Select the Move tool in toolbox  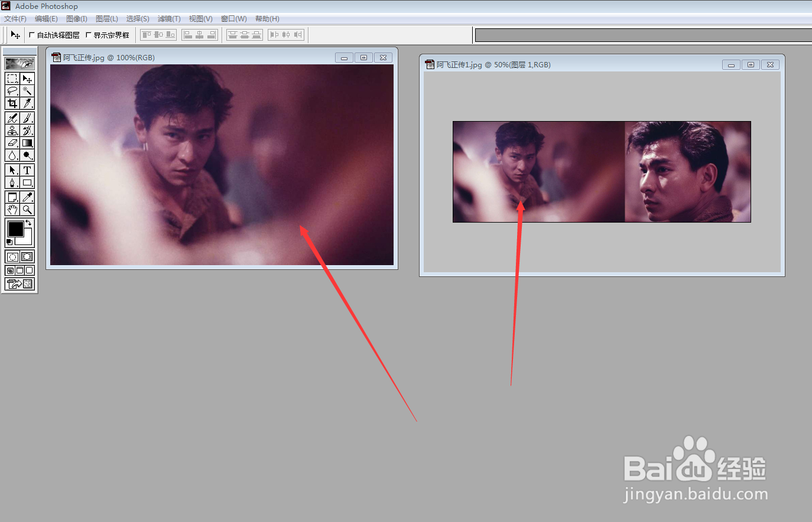tap(27, 79)
